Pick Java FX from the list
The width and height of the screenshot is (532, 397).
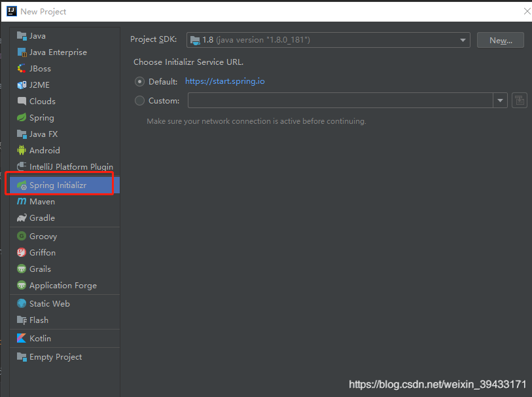point(65,134)
